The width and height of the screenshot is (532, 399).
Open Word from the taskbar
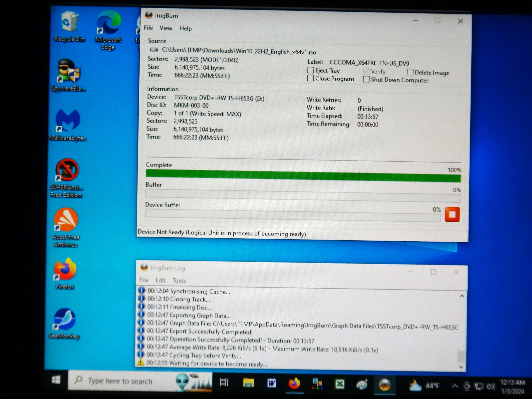point(272,383)
